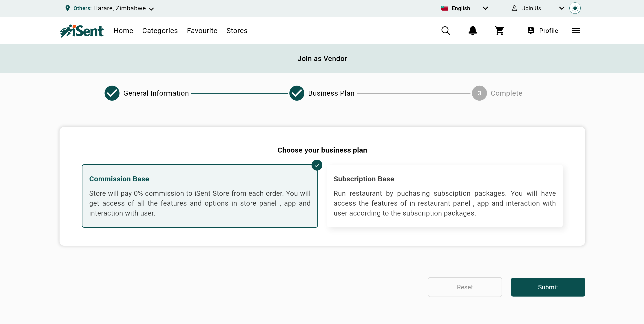Expand the Join Us dropdown arrow
The width and height of the screenshot is (644, 324).
(x=562, y=8)
